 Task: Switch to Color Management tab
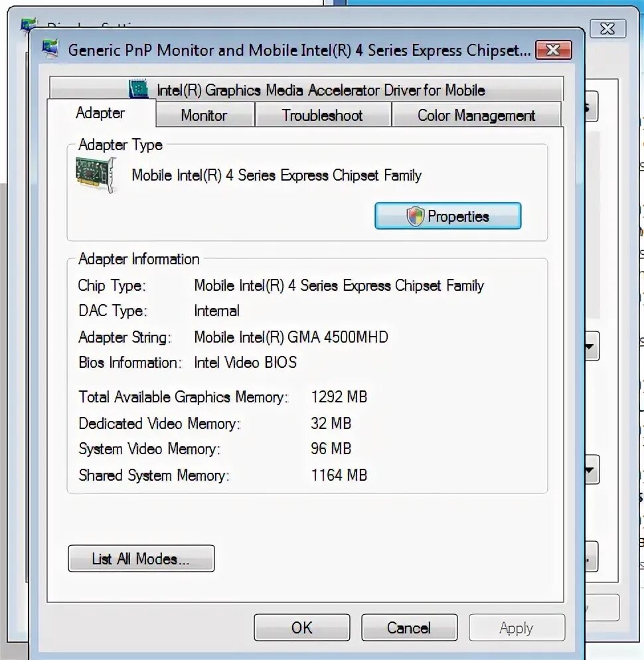(476, 116)
